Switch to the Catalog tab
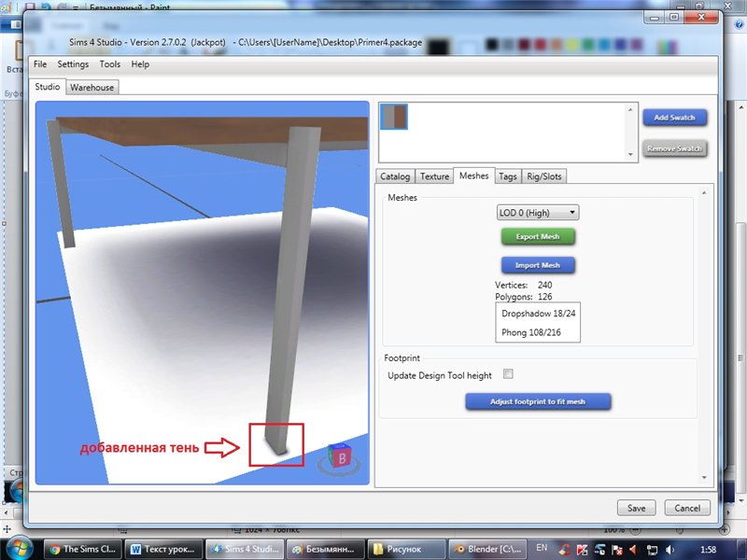 coord(395,176)
